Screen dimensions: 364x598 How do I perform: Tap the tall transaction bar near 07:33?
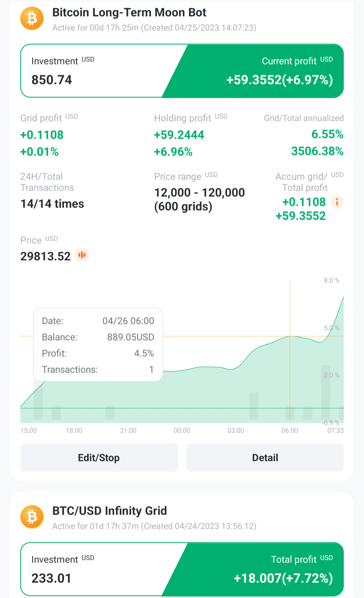point(326,392)
